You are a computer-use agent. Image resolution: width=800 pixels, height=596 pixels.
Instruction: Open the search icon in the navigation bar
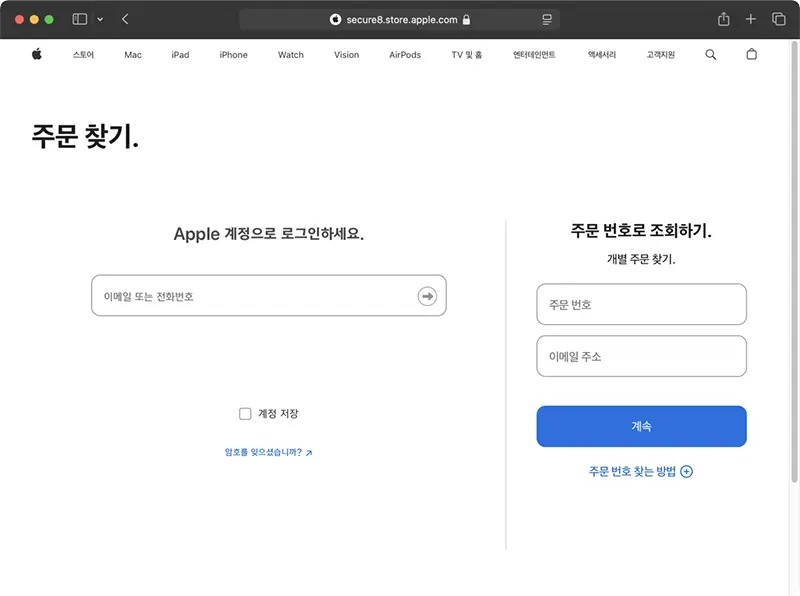click(710, 55)
